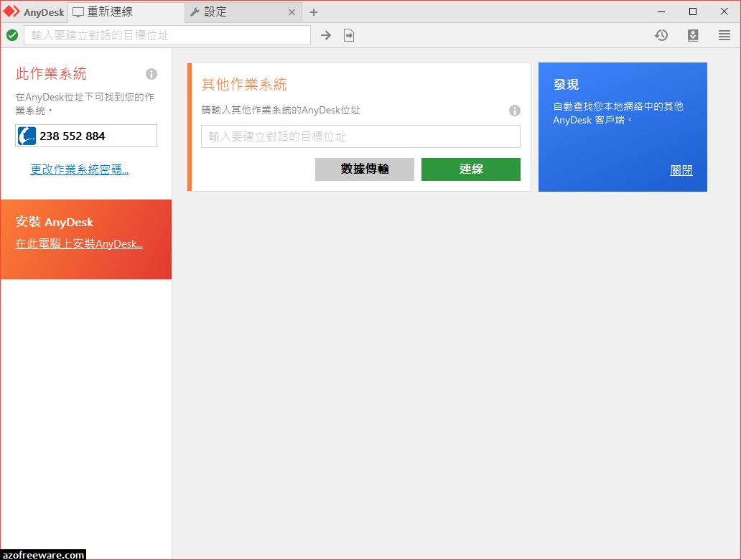Click the info icon beside 此作業系統

click(152, 74)
